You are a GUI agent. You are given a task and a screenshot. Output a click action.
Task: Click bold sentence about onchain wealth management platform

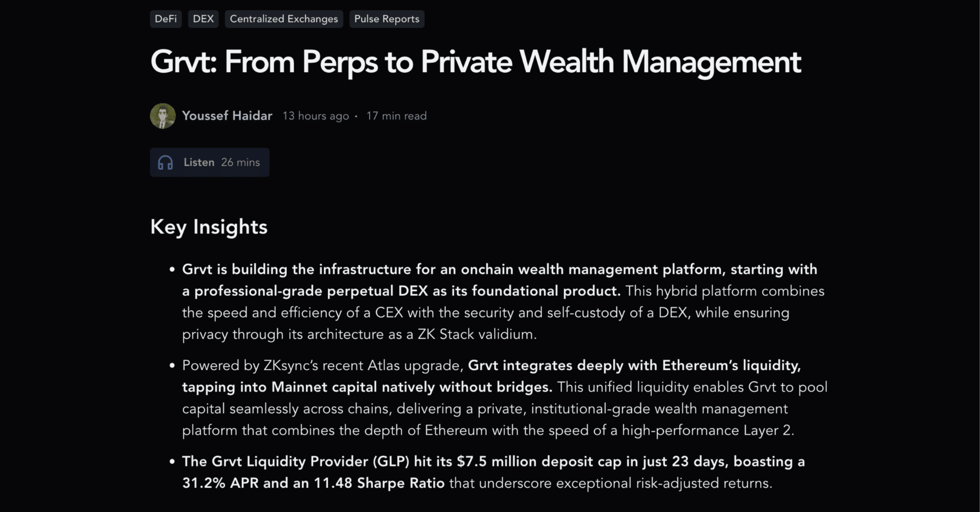tap(499, 269)
